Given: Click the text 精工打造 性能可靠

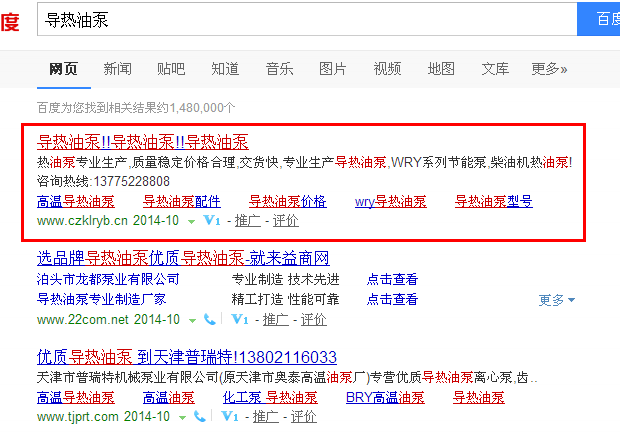Looking at the screenshot, I should (x=285, y=299).
